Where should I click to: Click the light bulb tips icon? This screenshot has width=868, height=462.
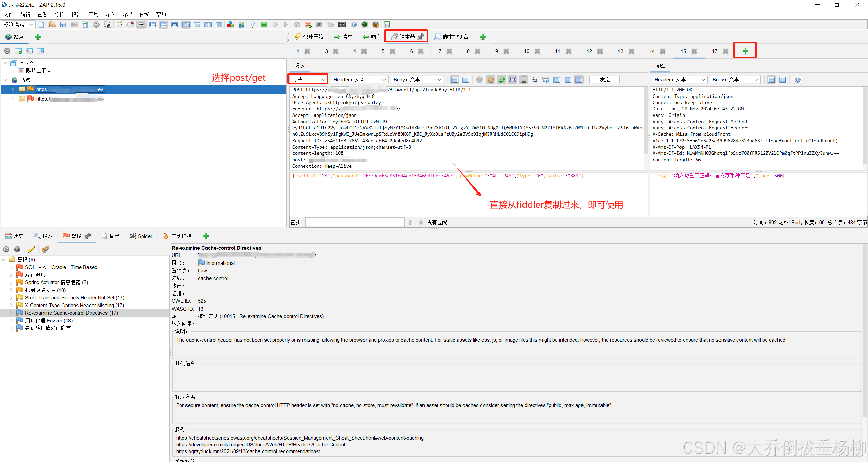coord(252,24)
